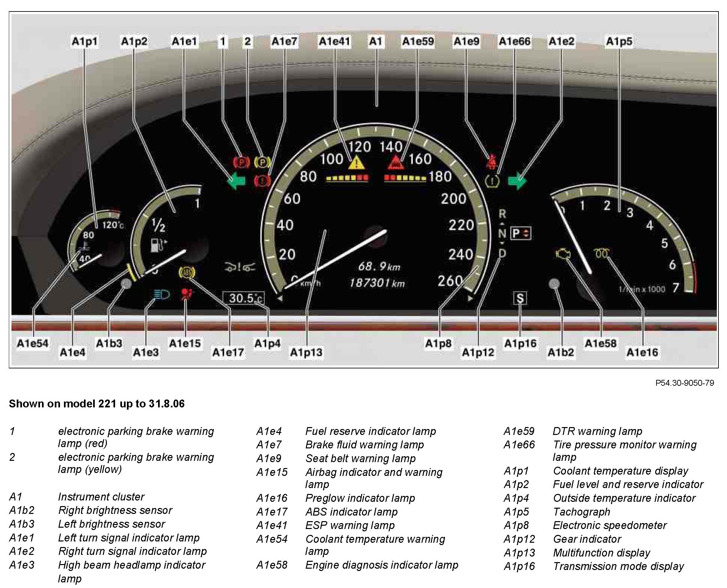The width and height of the screenshot is (727, 588).
Task: Click the red seat belt warning lamp
Action: click(491, 162)
